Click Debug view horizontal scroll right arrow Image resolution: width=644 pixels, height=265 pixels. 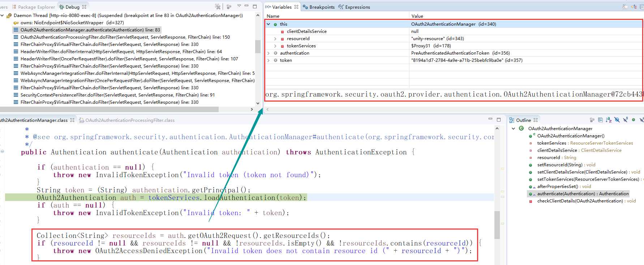tap(252, 109)
